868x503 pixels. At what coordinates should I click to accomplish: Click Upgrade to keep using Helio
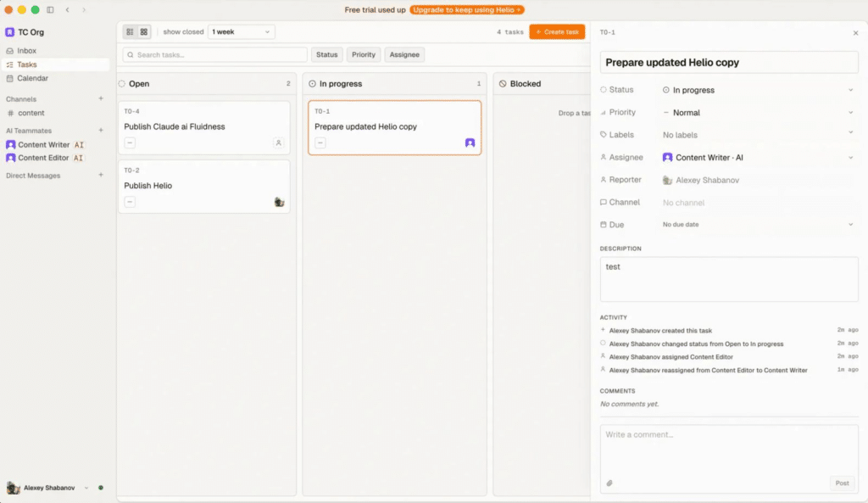pos(467,10)
